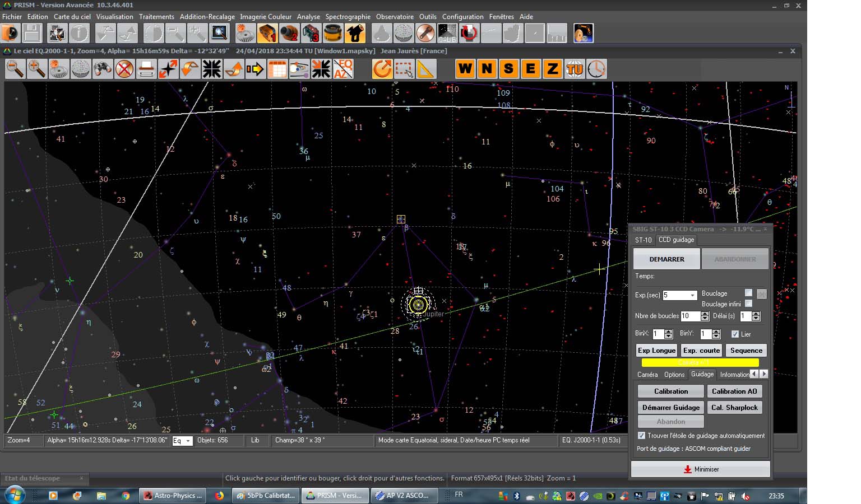Click the printer icon on sky toolbar
Viewport: 861px width, 504px height.
(x=146, y=69)
